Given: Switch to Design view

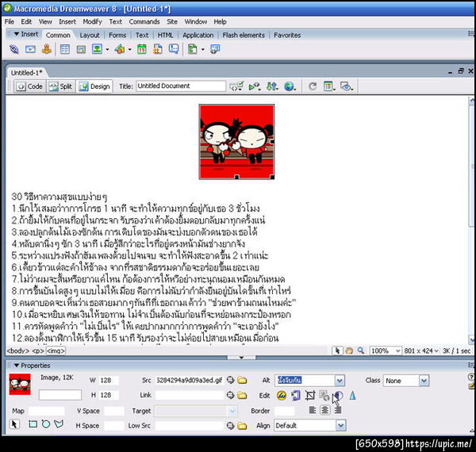Looking at the screenshot, I should coord(94,86).
